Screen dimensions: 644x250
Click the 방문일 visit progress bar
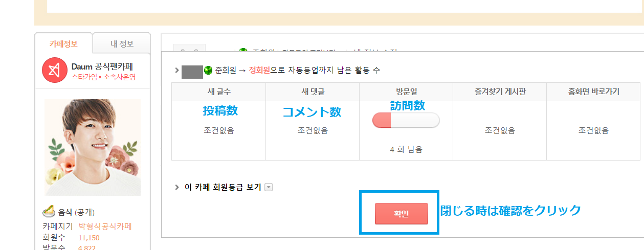(x=406, y=121)
